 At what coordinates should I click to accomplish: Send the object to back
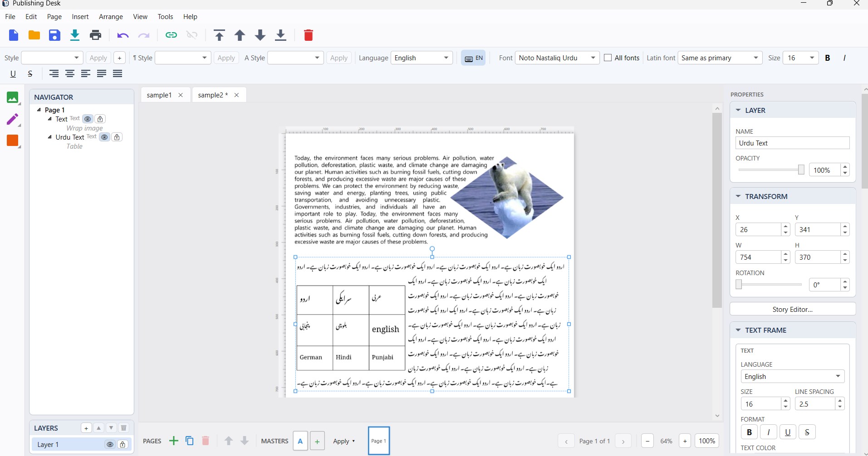281,35
